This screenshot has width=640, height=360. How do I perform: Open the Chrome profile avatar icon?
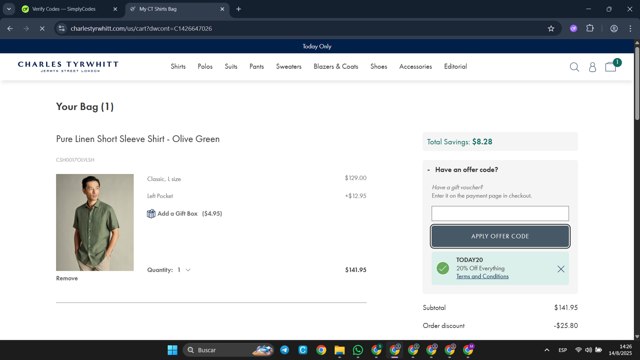click(614, 29)
